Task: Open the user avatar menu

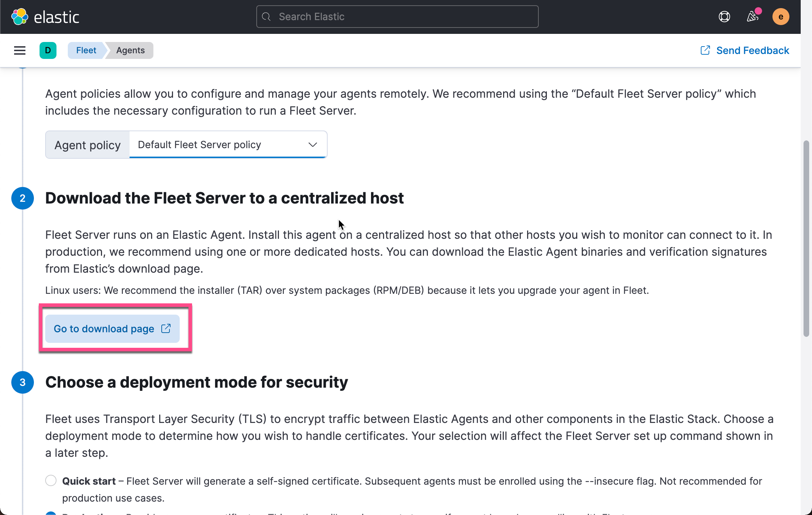Action: (x=781, y=17)
